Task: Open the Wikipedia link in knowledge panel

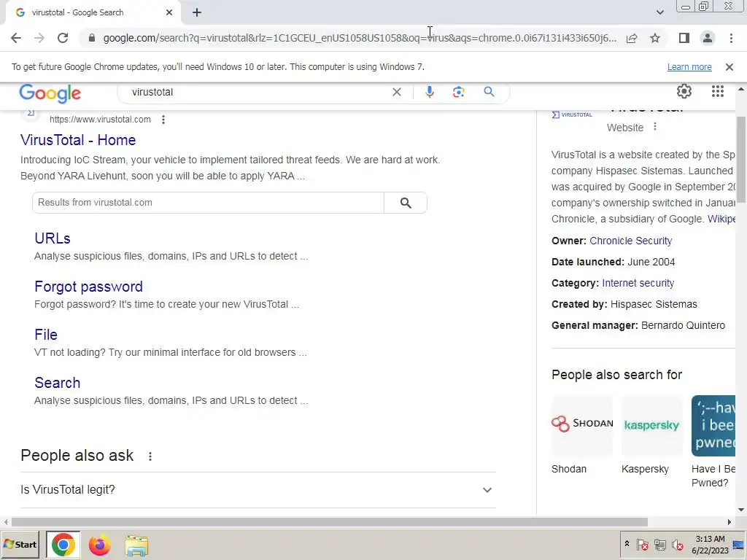Action: tap(721, 219)
